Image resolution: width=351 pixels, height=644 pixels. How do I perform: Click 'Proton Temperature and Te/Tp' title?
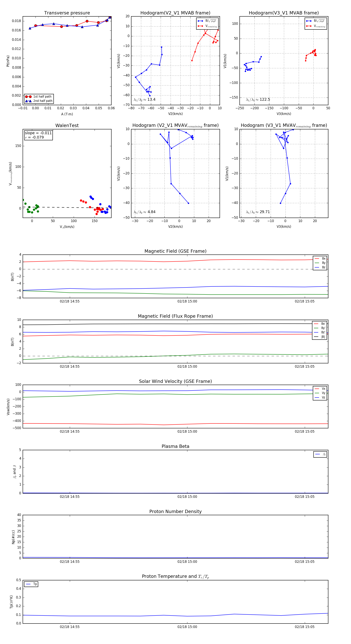tap(175, 576)
